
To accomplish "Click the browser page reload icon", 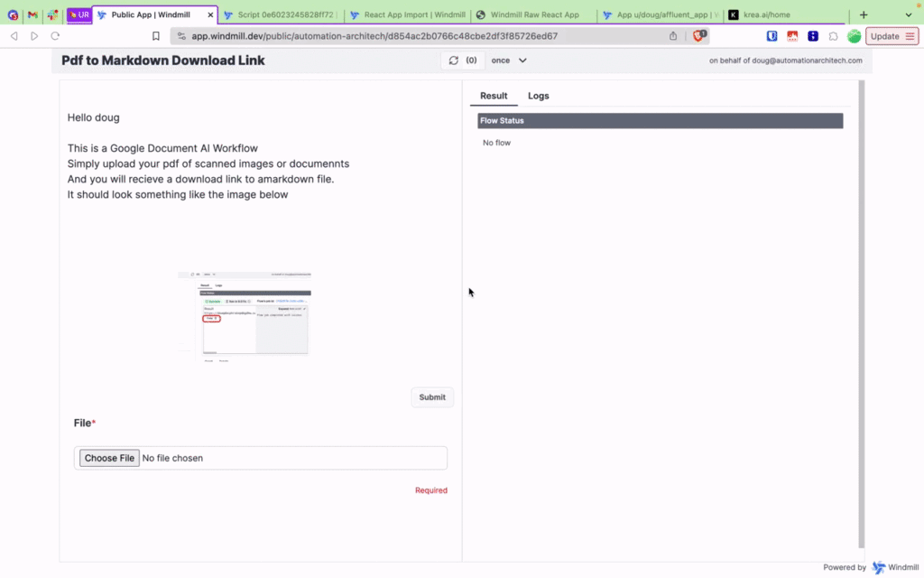I will (56, 36).
